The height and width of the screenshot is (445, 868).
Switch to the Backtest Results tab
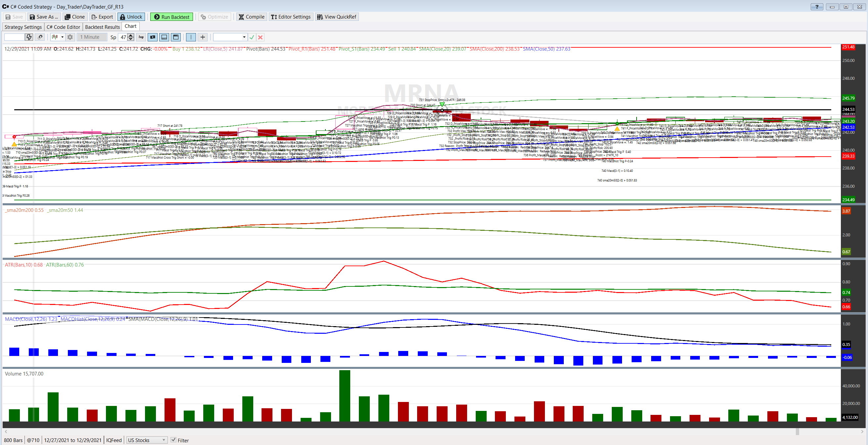point(102,27)
